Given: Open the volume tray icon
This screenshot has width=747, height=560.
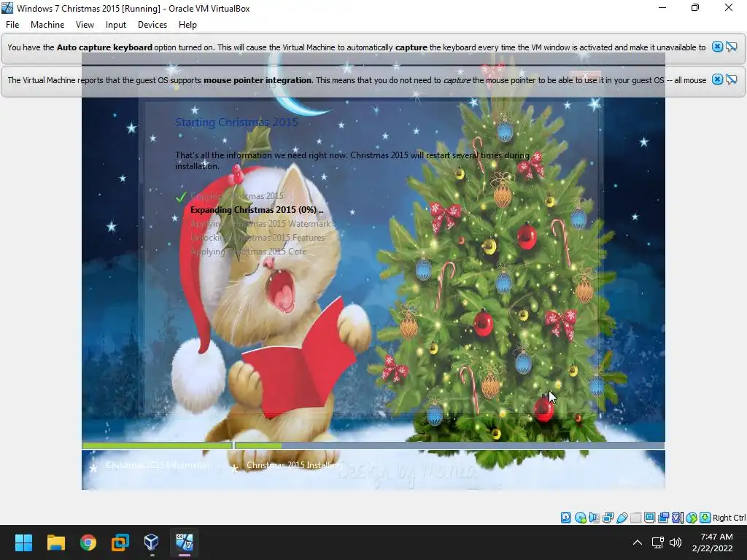Looking at the screenshot, I should 675,542.
